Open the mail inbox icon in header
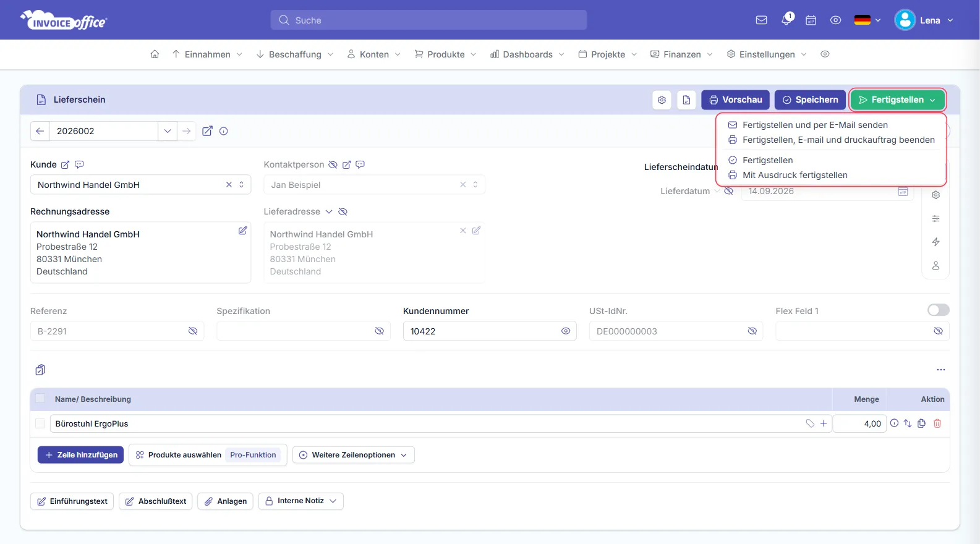This screenshot has height=544, width=980. point(761,20)
